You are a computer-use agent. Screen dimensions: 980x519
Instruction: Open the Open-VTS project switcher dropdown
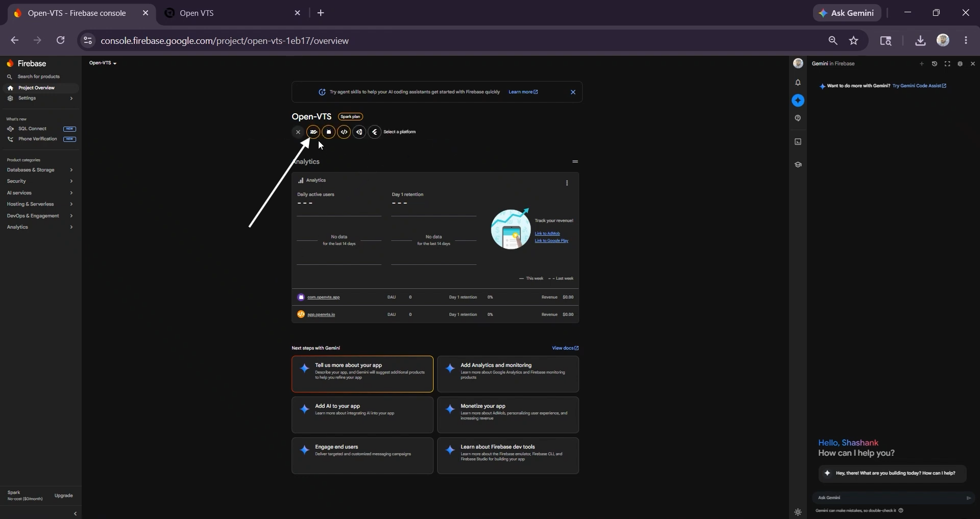pyautogui.click(x=103, y=63)
